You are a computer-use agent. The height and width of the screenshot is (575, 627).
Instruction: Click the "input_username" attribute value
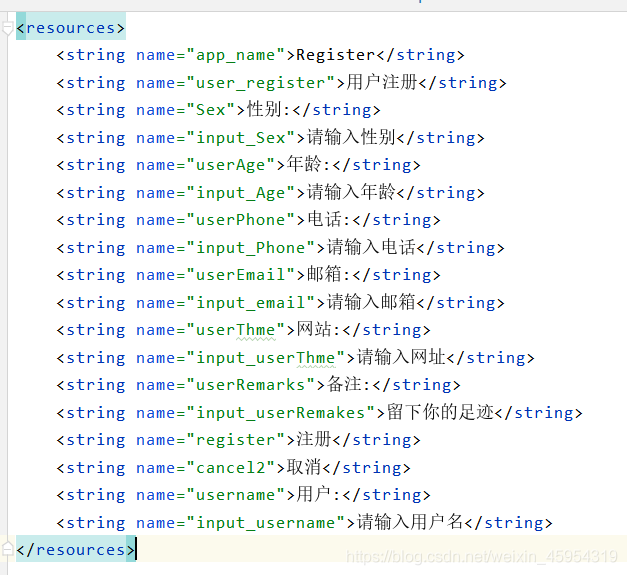point(266,523)
